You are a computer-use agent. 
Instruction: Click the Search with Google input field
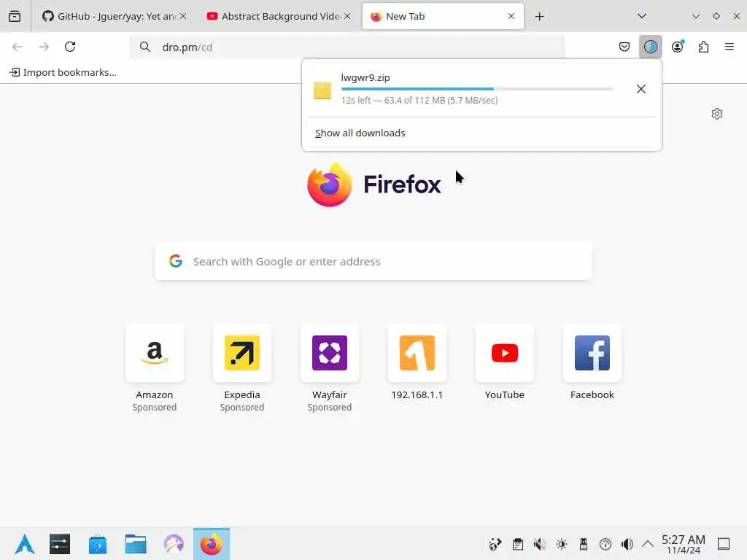click(373, 262)
